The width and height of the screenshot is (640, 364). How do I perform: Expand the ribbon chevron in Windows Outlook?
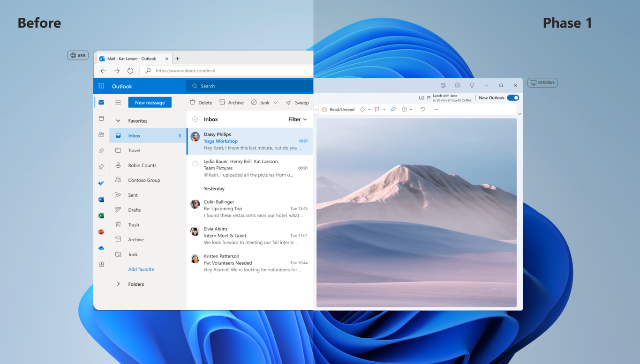pos(520,114)
